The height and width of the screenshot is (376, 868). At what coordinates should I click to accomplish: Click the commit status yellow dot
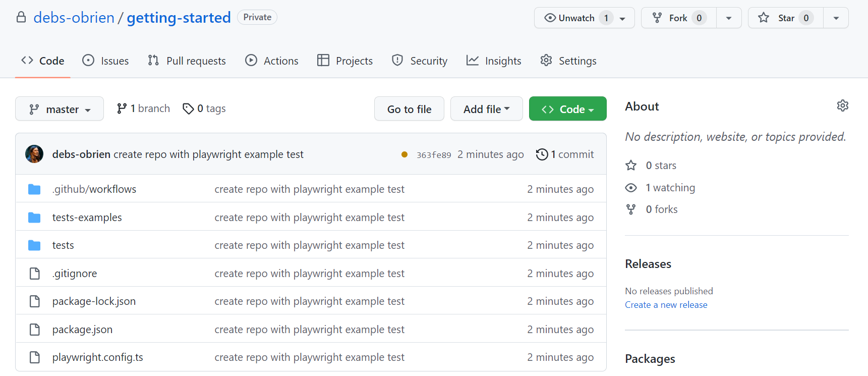click(404, 154)
